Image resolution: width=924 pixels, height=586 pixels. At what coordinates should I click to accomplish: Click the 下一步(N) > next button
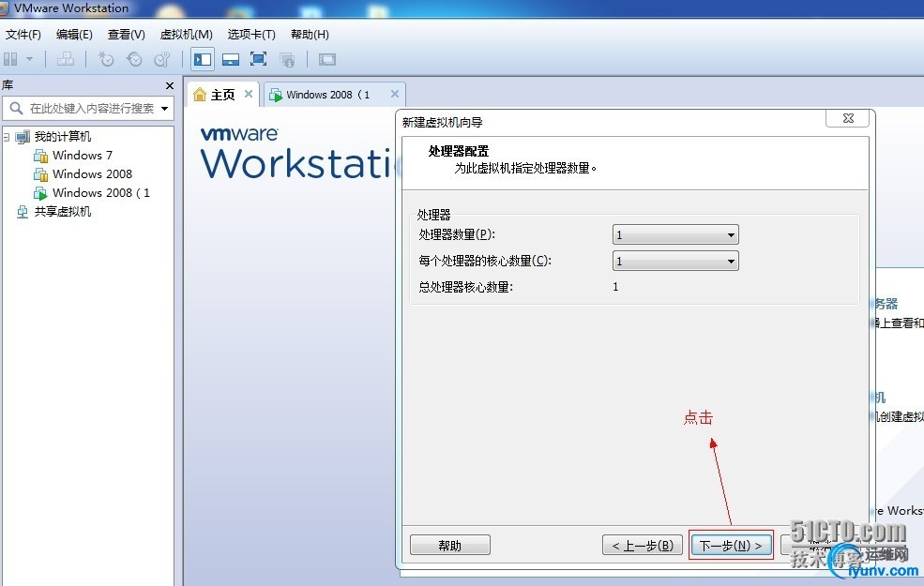[x=731, y=546]
